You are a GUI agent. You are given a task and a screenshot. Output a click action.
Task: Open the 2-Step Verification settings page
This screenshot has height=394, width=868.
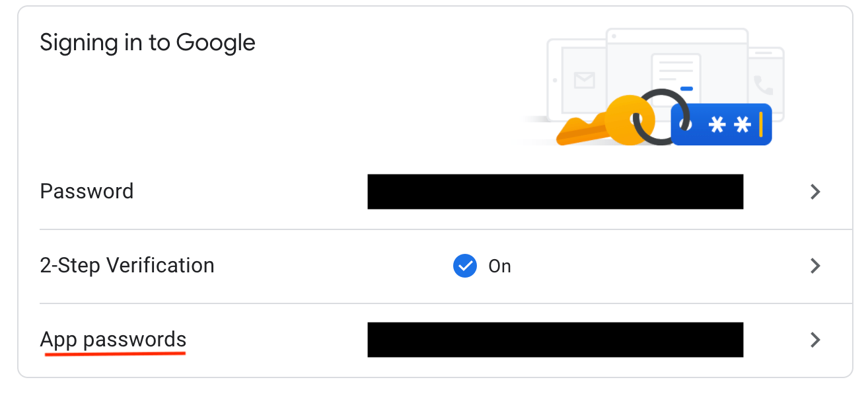(x=127, y=265)
